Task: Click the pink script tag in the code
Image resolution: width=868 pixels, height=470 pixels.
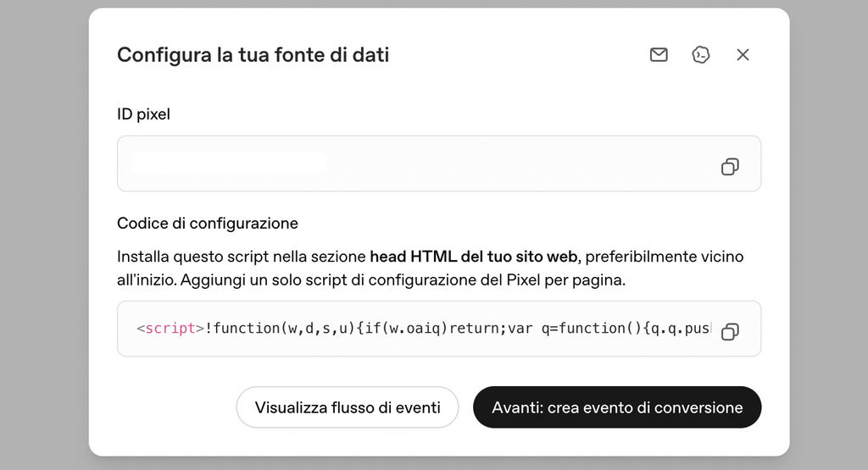Action: click(170, 329)
